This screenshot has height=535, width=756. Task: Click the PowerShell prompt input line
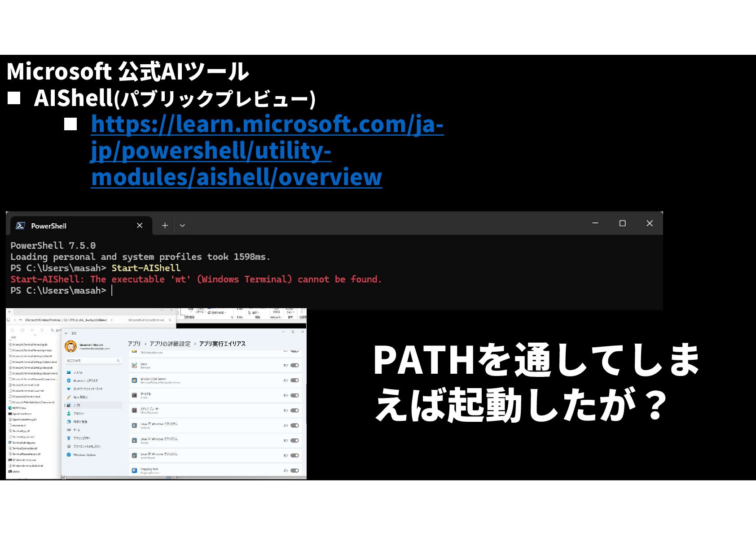(x=112, y=291)
